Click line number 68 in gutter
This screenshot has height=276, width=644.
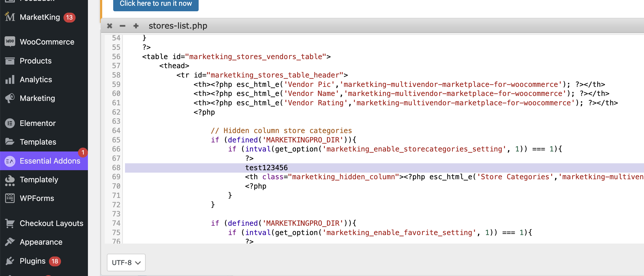pos(116,168)
